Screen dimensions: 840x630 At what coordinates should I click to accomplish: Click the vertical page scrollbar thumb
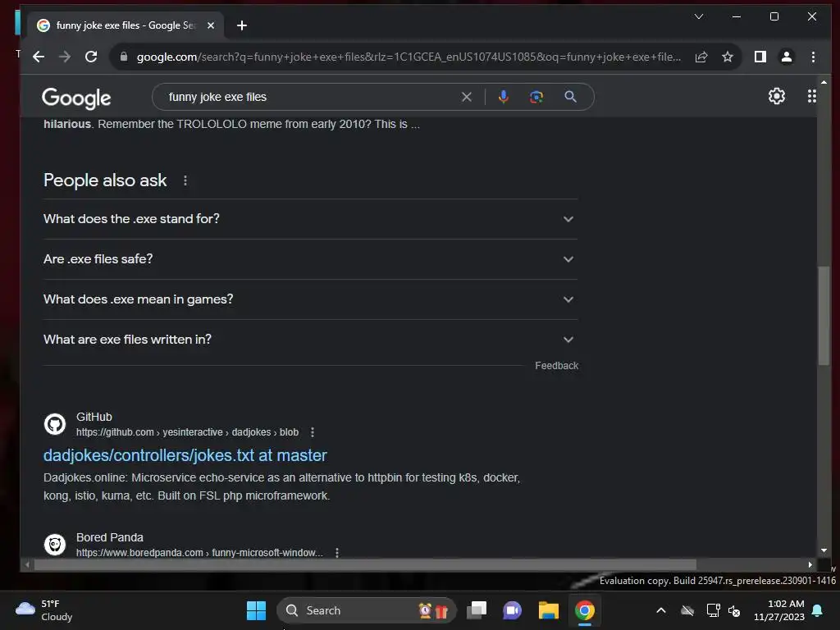(824, 316)
